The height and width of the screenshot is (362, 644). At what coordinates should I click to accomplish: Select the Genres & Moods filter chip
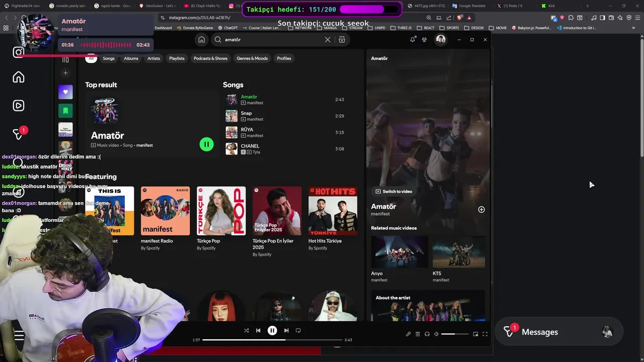coord(252,58)
